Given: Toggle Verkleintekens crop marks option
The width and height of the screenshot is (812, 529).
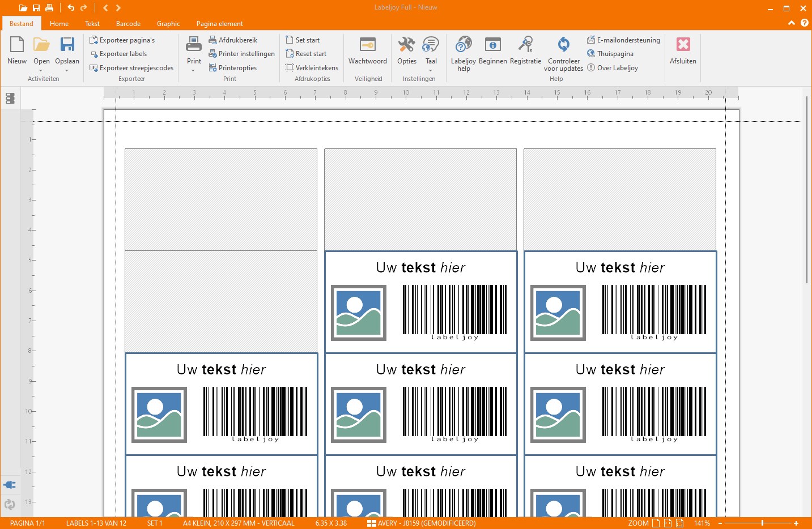Looking at the screenshot, I should 312,68.
